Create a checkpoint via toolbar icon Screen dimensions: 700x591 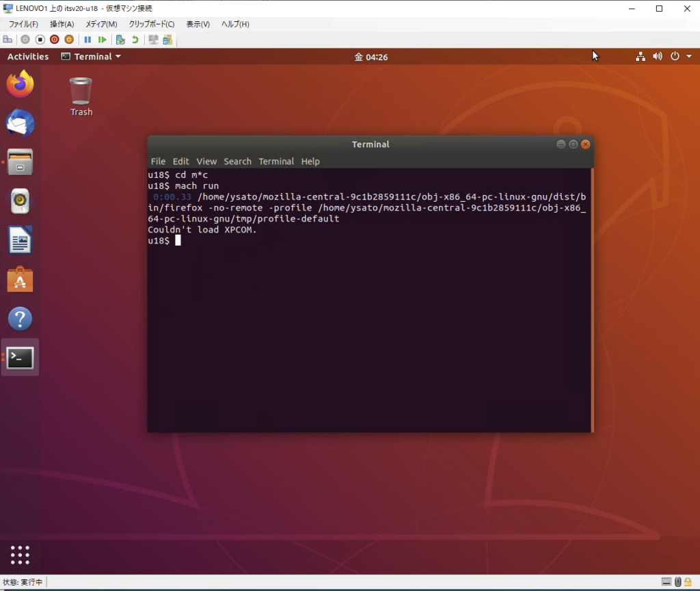coord(120,40)
